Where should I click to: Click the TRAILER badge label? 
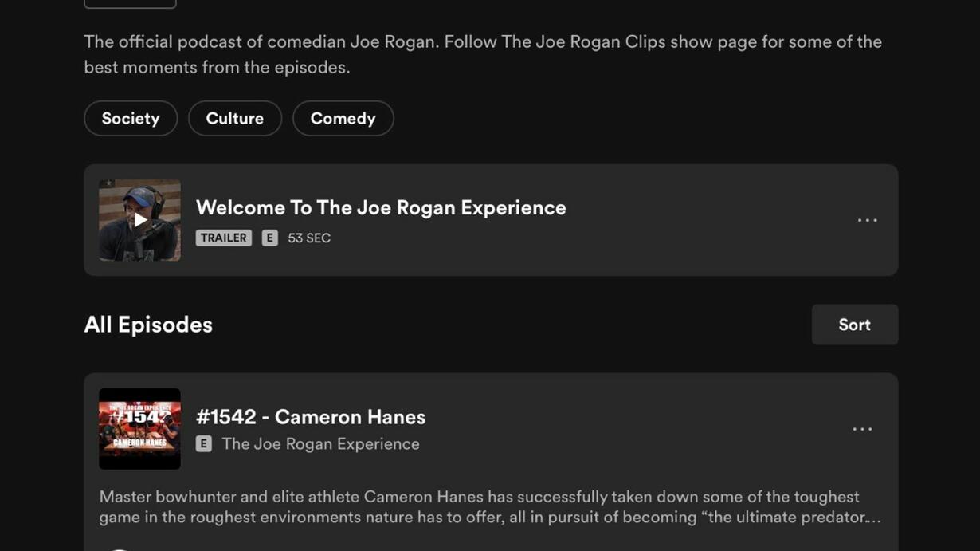pos(224,238)
